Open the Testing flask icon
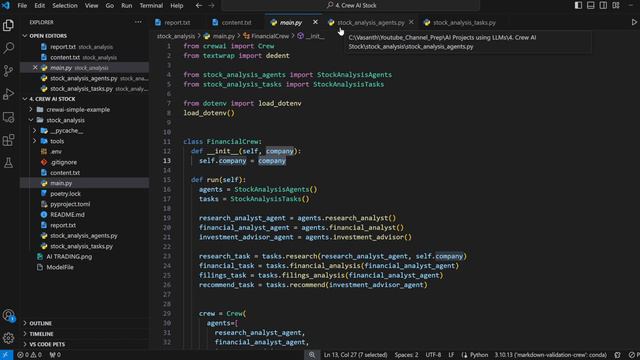This screenshot has height=360, width=640. (x=8, y=163)
